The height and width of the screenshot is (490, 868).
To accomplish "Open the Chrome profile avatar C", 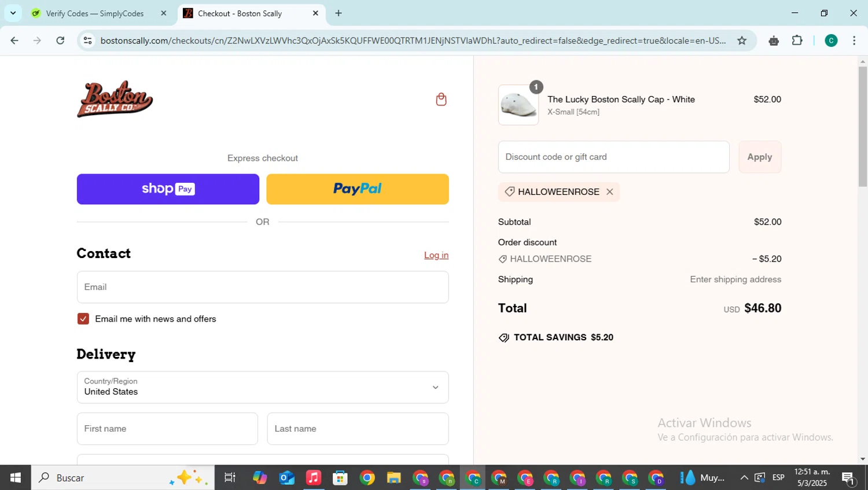I will [831, 40].
